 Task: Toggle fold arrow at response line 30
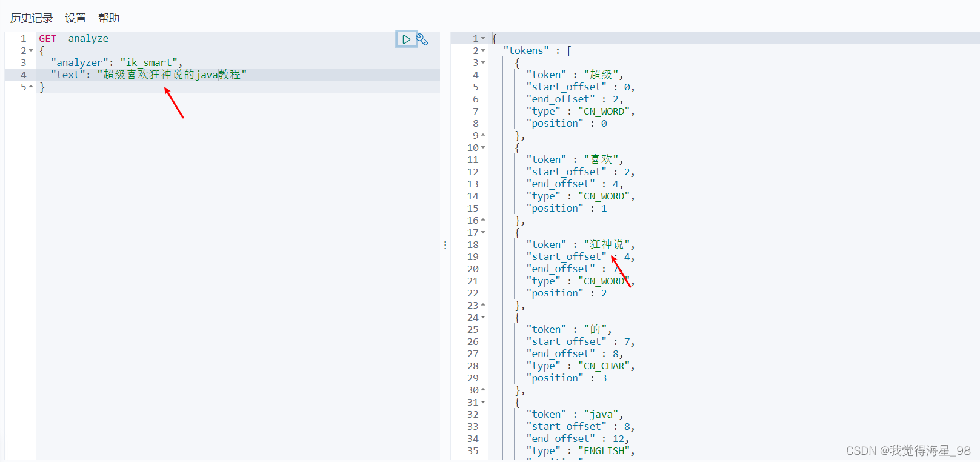[x=483, y=390]
